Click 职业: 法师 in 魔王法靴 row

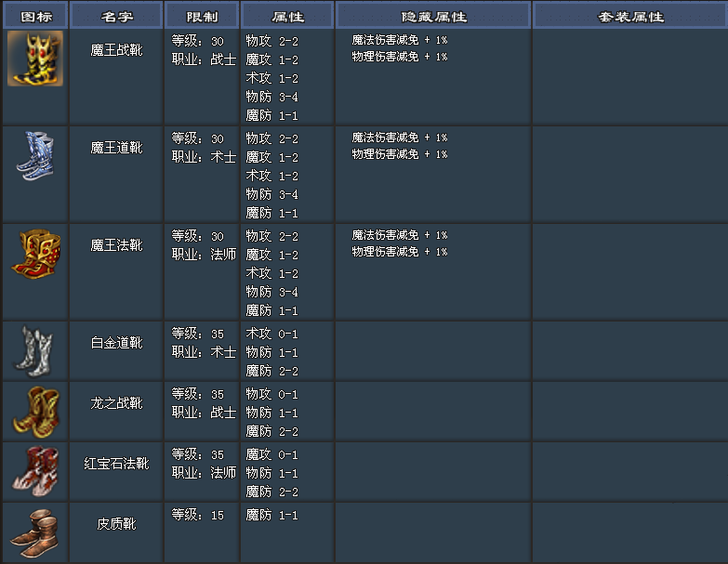coord(204,255)
